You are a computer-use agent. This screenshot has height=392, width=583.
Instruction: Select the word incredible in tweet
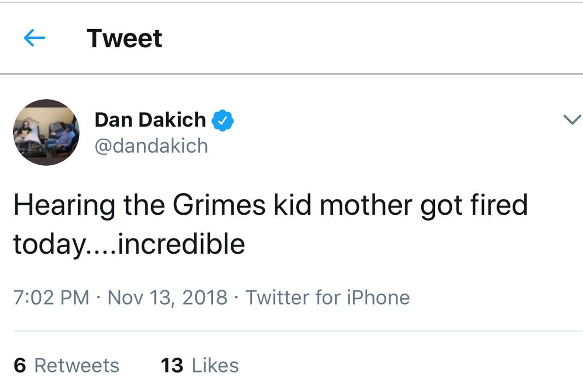click(181, 244)
